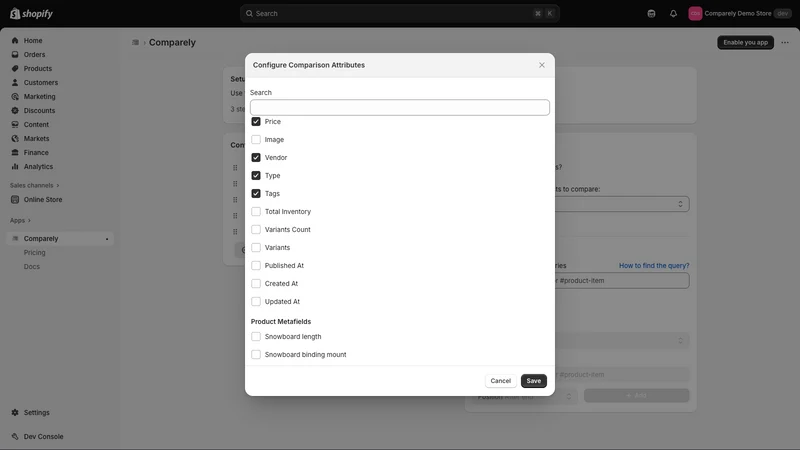Image resolution: width=800 pixels, height=450 pixels.
Task: Uncheck the Price attribute
Action: coord(256,121)
